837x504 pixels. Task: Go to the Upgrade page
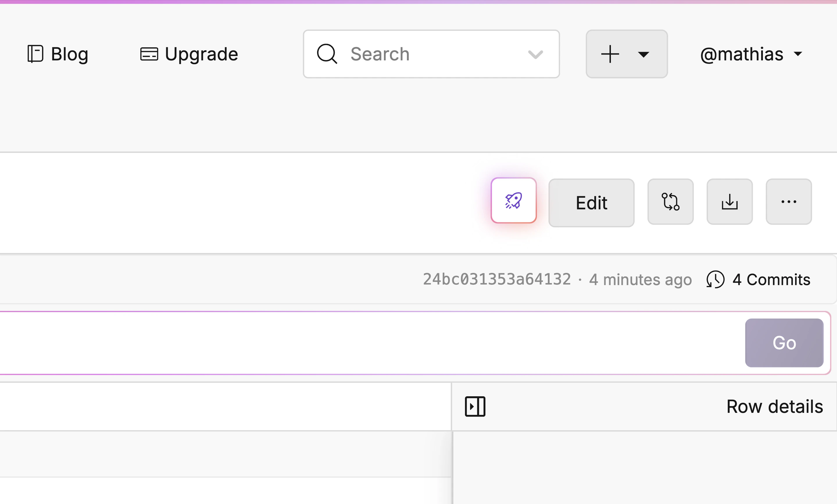pos(201,54)
